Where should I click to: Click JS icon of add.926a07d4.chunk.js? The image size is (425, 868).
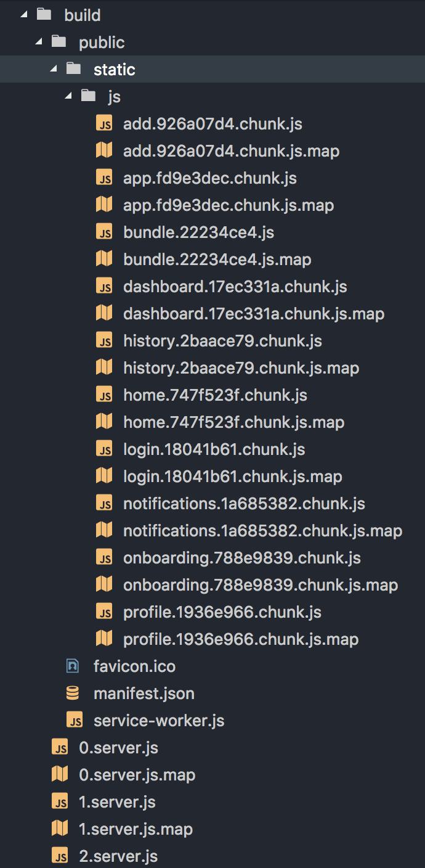[x=104, y=124]
